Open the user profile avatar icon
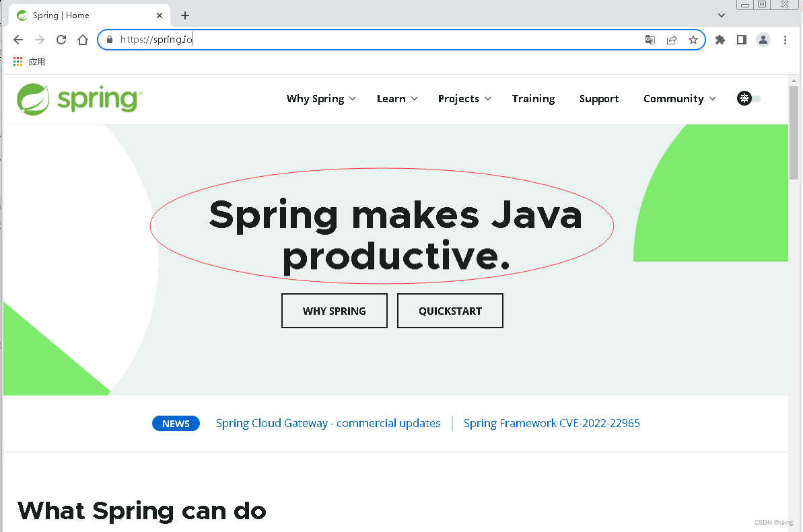 click(763, 40)
